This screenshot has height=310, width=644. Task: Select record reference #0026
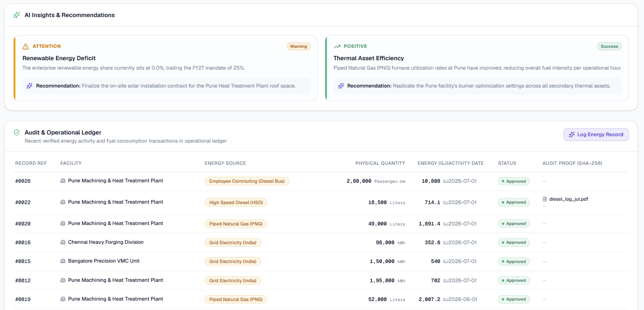click(x=23, y=181)
